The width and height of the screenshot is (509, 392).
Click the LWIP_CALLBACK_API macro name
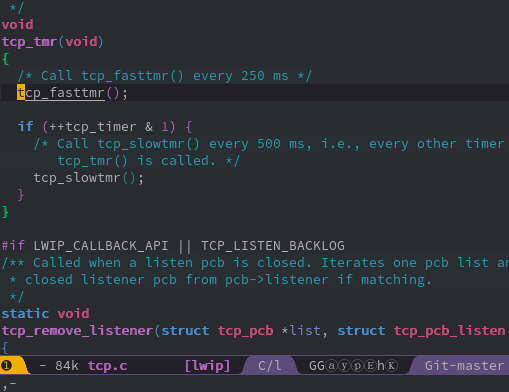(x=101, y=246)
